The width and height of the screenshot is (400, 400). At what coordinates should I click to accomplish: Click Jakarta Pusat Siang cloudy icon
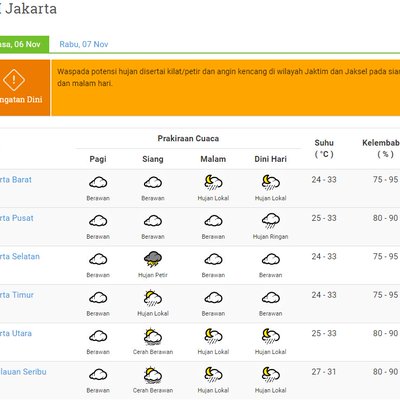[153, 221]
